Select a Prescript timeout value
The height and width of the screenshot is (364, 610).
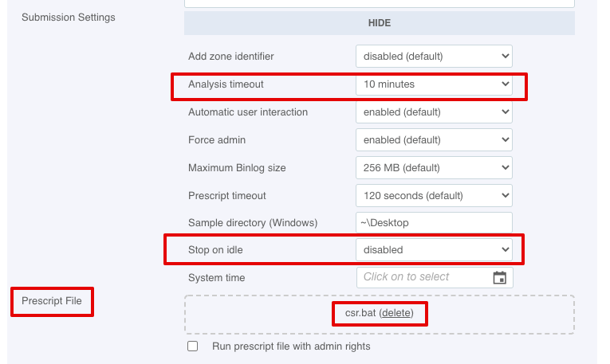434,196
